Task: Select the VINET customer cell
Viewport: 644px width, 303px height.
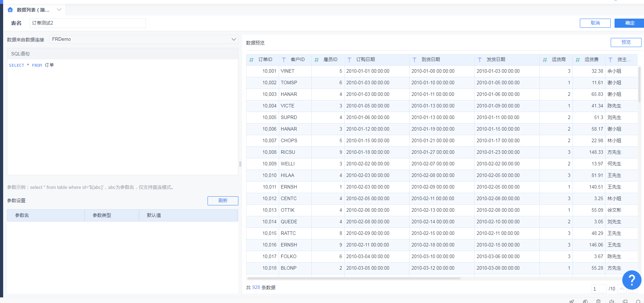Action: [x=295, y=71]
